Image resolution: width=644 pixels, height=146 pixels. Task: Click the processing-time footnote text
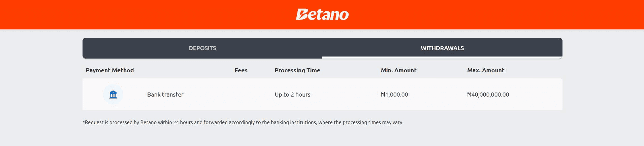click(242, 122)
